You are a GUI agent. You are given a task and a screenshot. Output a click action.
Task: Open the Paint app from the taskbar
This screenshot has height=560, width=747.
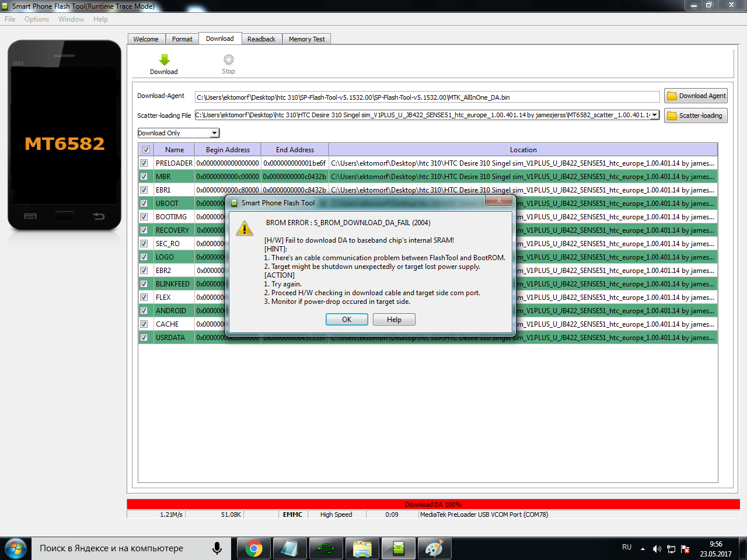pos(434,548)
